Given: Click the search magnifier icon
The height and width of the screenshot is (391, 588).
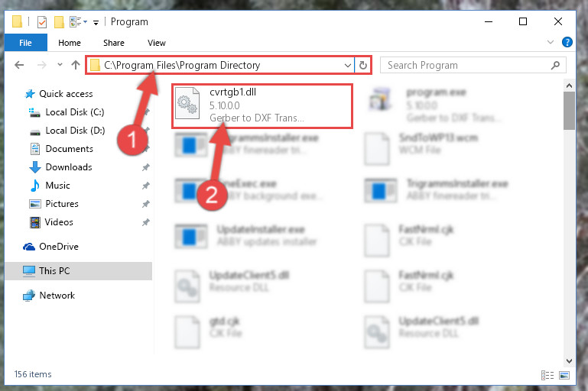Looking at the screenshot, I should [555, 65].
